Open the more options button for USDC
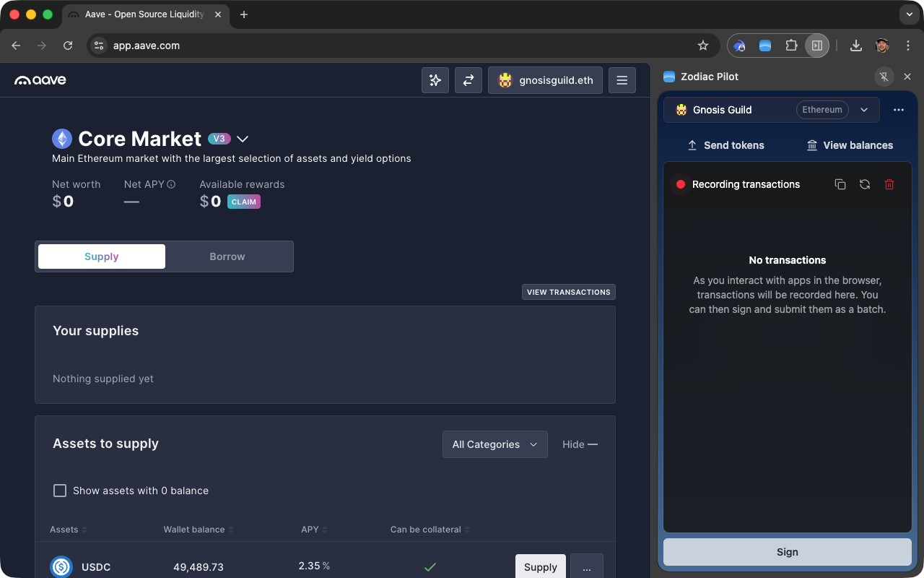This screenshot has width=924, height=578. 587,567
